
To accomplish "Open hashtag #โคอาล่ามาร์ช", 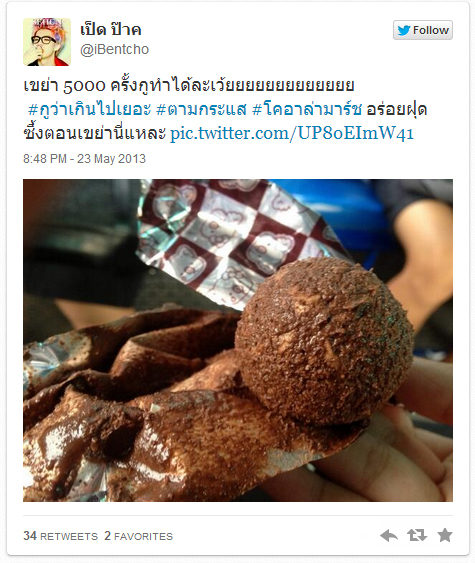I will click(307, 109).
